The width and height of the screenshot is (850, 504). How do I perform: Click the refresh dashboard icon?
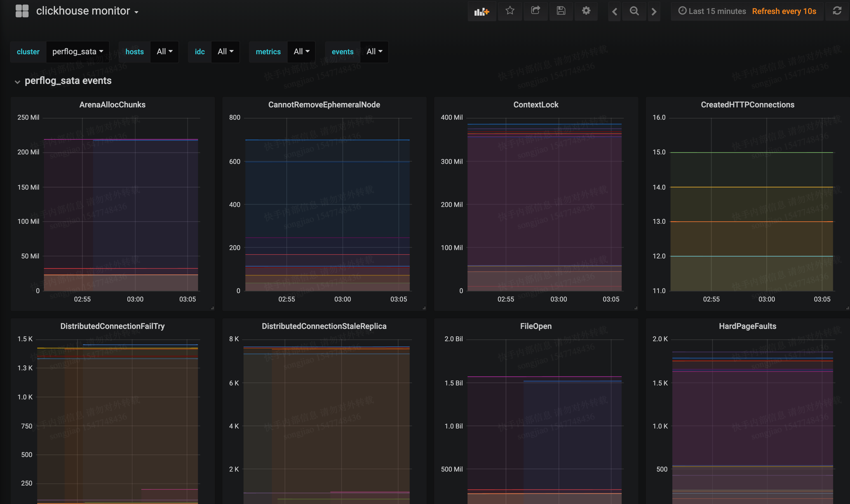pos(837,11)
